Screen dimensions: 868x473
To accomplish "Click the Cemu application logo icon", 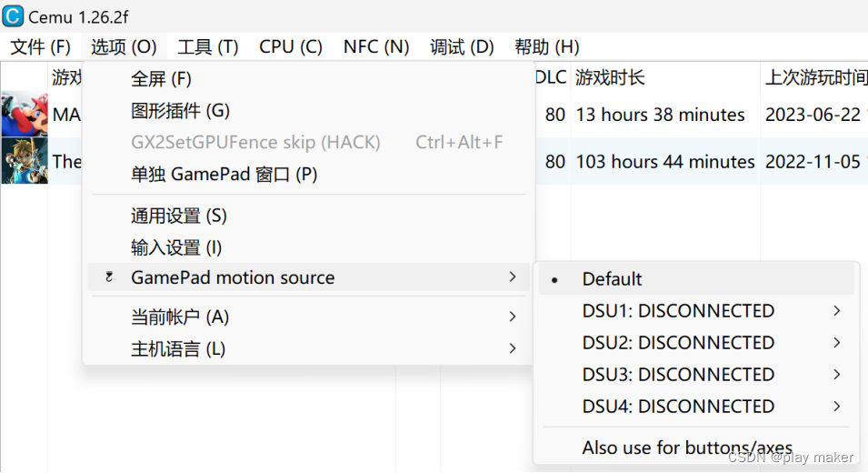I will click(x=13, y=16).
